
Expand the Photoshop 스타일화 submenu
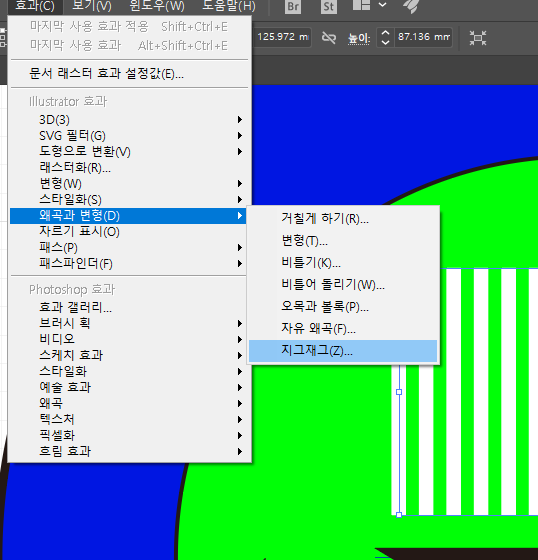[129, 371]
